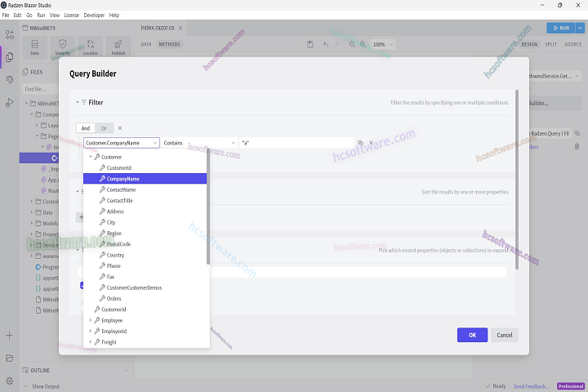Click the Query Builder dialog scrollbar
Image resolution: width=588 pixels, height=392 pixels.
pyautogui.click(x=517, y=180)
